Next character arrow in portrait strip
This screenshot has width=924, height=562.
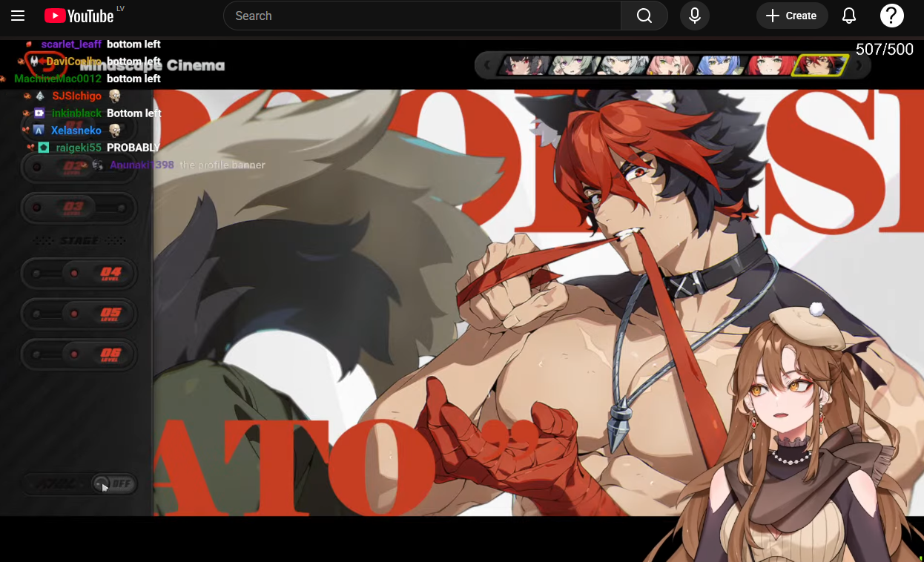tap(859, 65)
